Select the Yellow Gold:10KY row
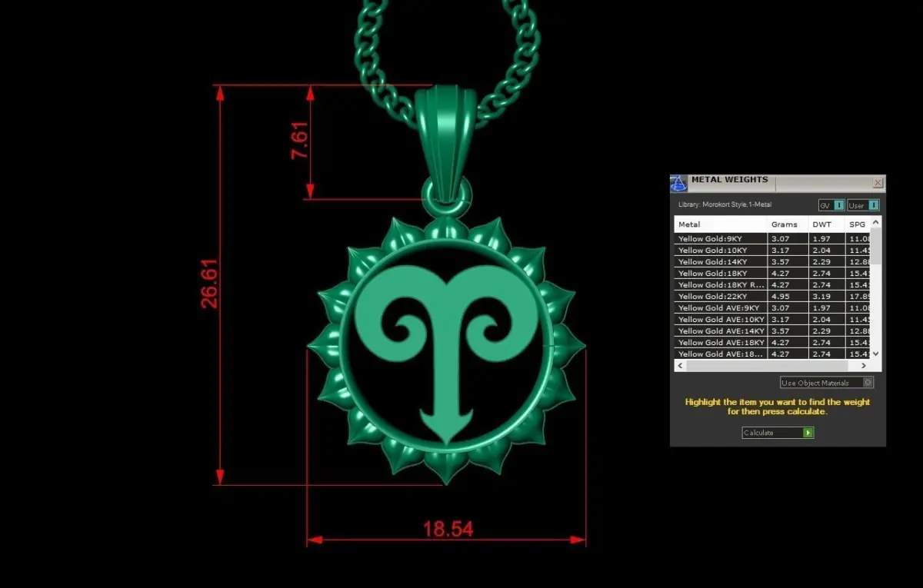The image size is (923, 588). tap(772, 251)
